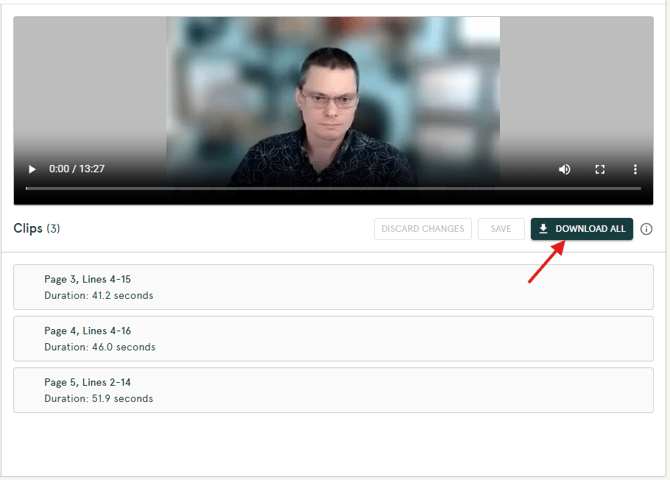
Task: Open video more options menu
Action: 635,169
